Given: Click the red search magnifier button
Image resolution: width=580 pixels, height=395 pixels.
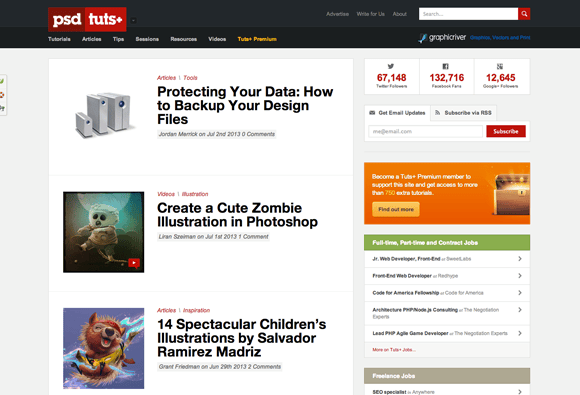Looking at the screenshot, I should point(524,14).
